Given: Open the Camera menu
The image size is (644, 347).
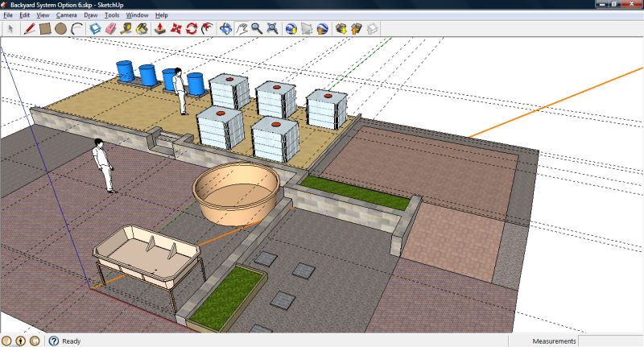Looking at the screenshot, I should [67, 14].
